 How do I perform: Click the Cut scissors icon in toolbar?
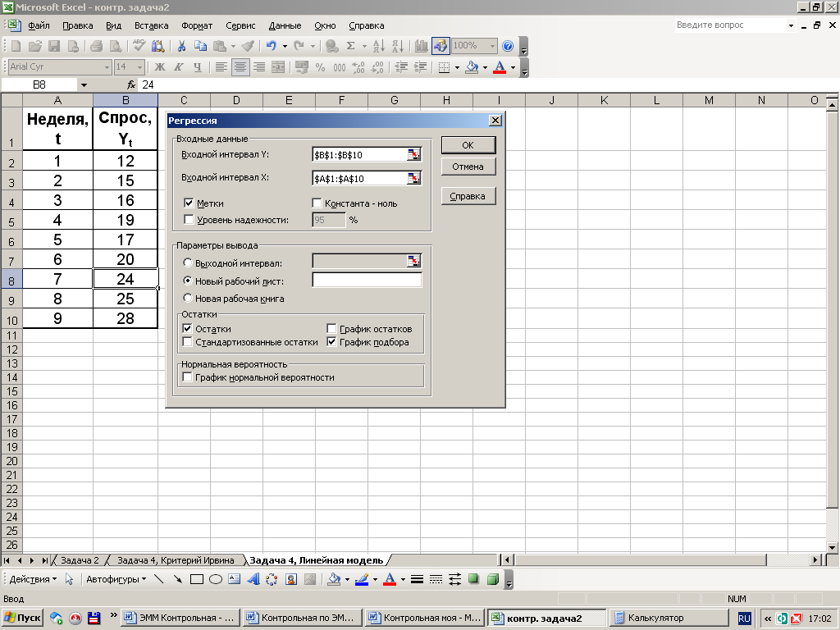(180, 46)
